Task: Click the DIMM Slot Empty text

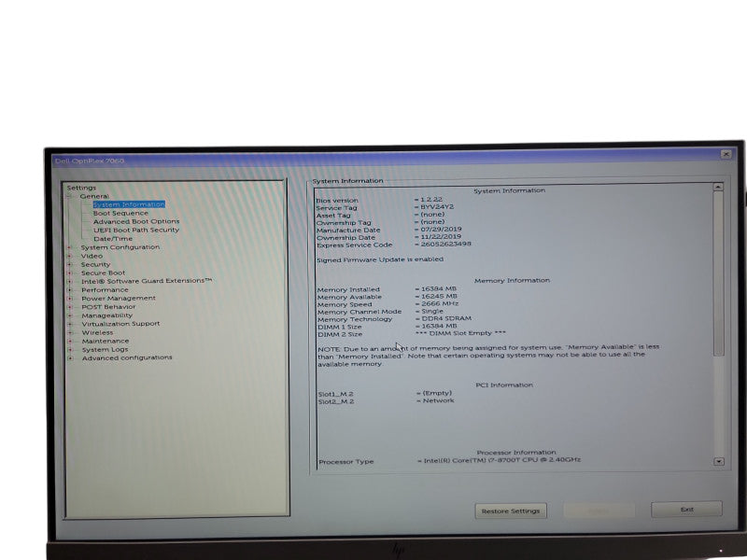Action: 460,333
